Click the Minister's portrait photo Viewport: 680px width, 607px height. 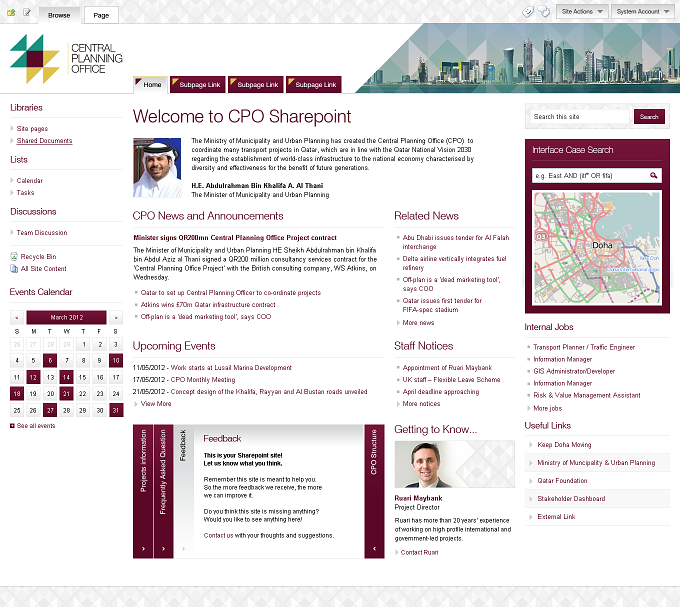[157, 168]
